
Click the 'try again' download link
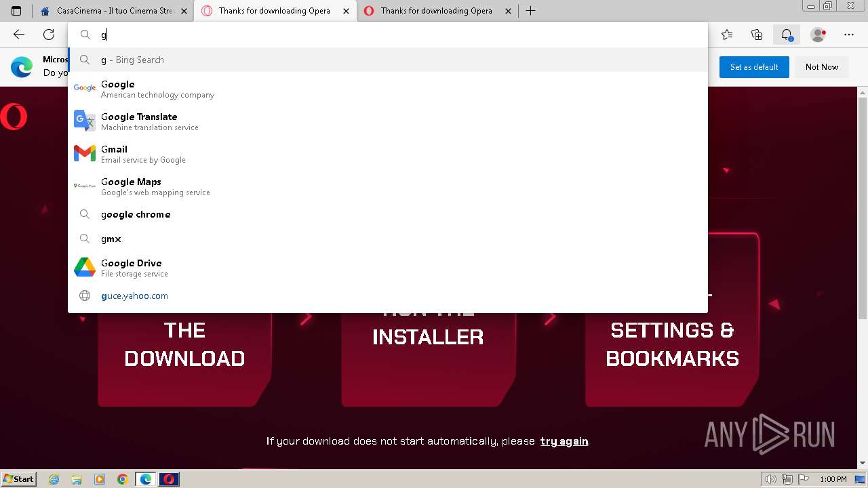click(564, 441)
